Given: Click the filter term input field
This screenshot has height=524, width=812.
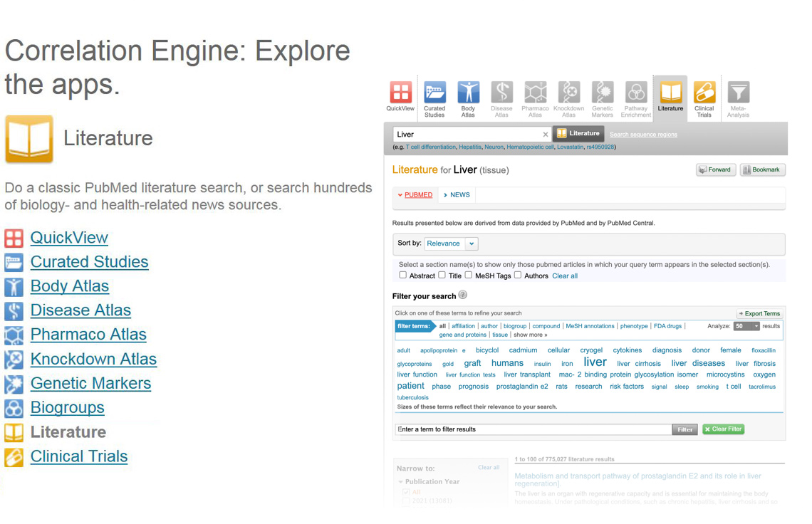Looking at the screenshot, I should tap(533, 429).
